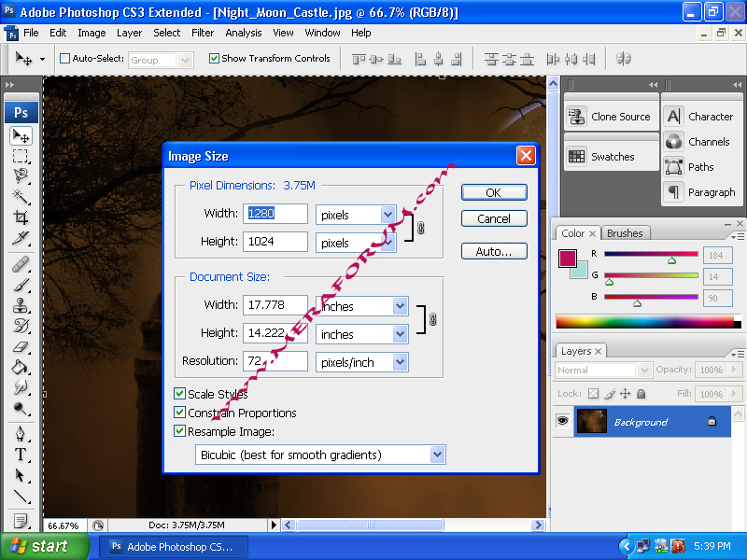Image resolution: width=747 pixels, height=560 pixels.
Task: Enable the Auto-Select checkbox
Action: click(64, 59)
